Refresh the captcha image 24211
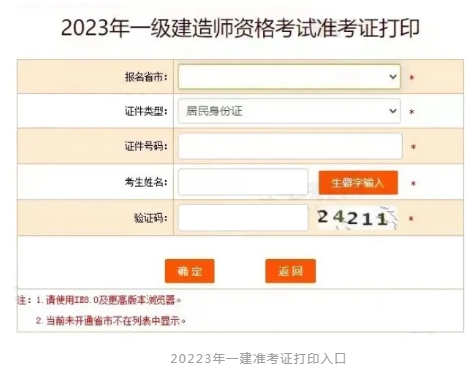The height and width of the screenshot is (374, 474). (357, 218)
